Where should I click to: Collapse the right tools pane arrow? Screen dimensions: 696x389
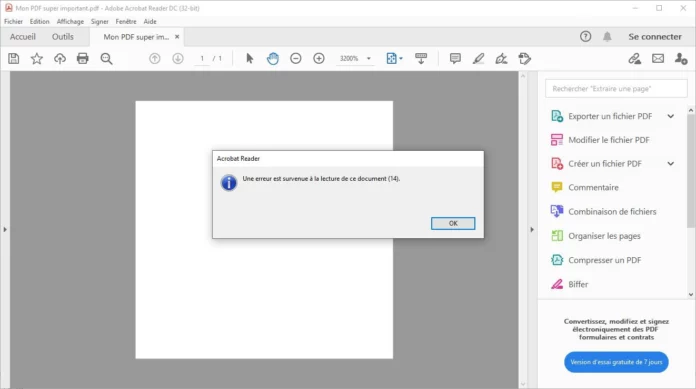[x=532, y=230]
